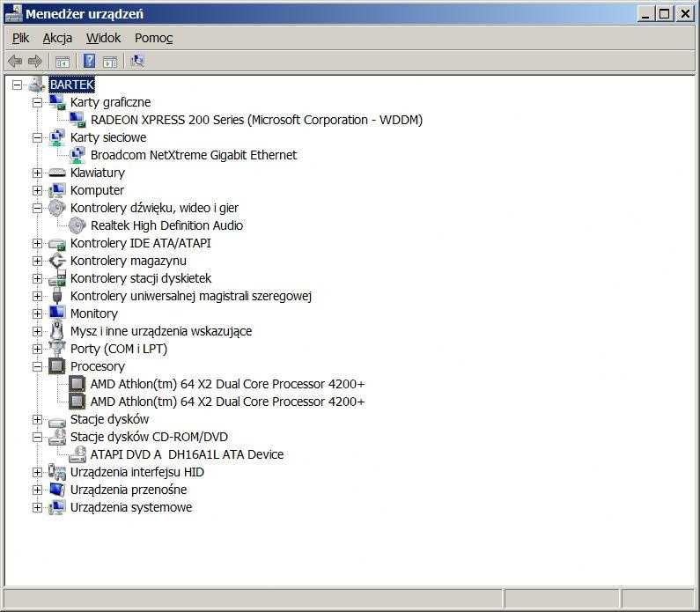Click the Kontrolery IDE ATA/ATAPI icon

coord(57,244)
